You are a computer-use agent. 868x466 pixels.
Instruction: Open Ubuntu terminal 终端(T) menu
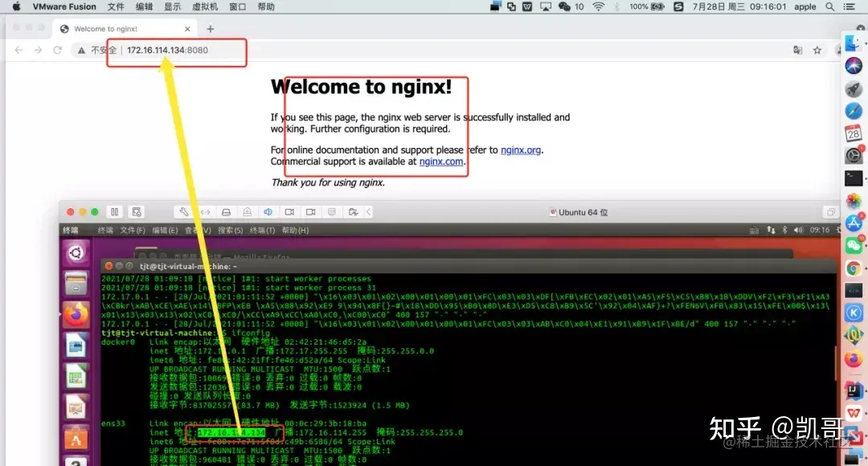point(262,231)
